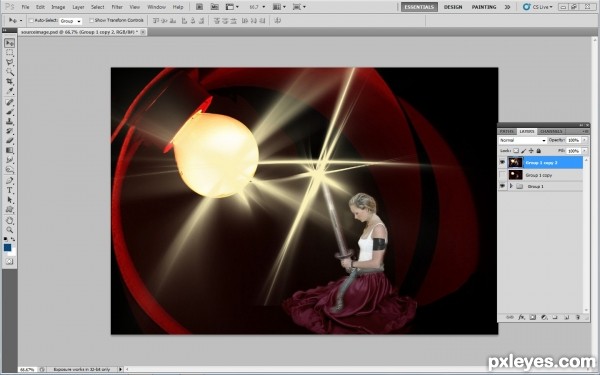Open the Opacity slider arrow
Screen dimensions: 600x375
point(584,140)
